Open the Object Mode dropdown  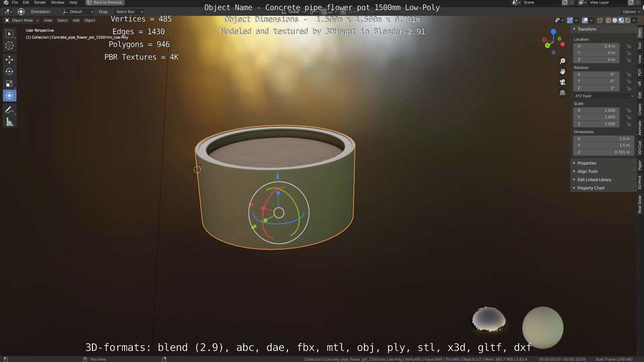[22, 20]
